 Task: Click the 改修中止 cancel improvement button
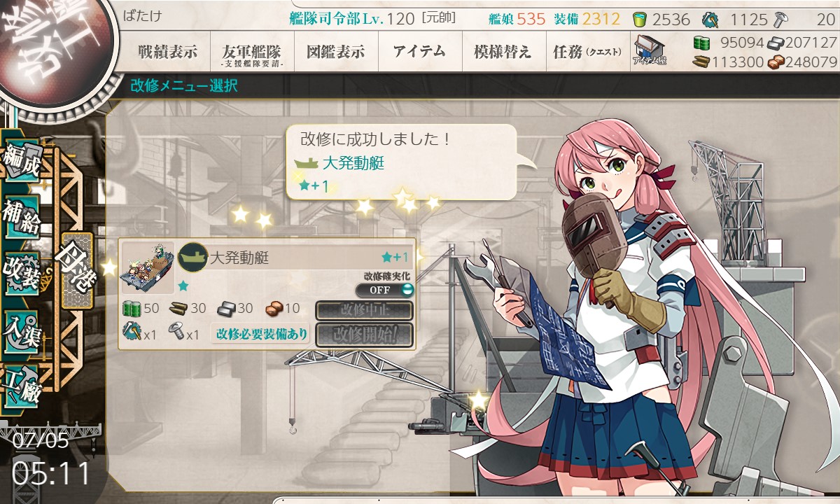(x=364, y=310)
